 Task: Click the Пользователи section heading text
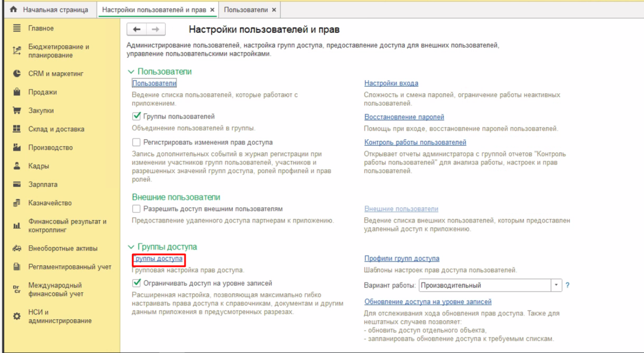point(164,72)
